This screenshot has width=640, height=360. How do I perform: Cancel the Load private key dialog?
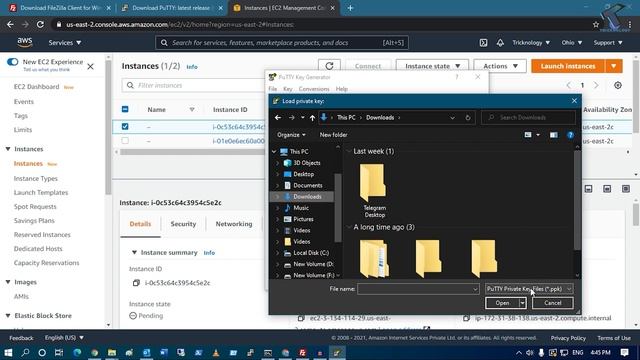coord(553,303)
